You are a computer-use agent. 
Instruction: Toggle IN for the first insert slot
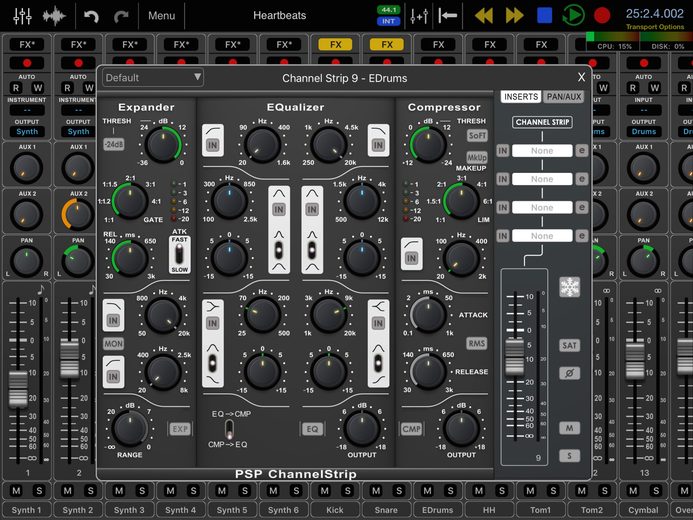(x=503, y=151)
